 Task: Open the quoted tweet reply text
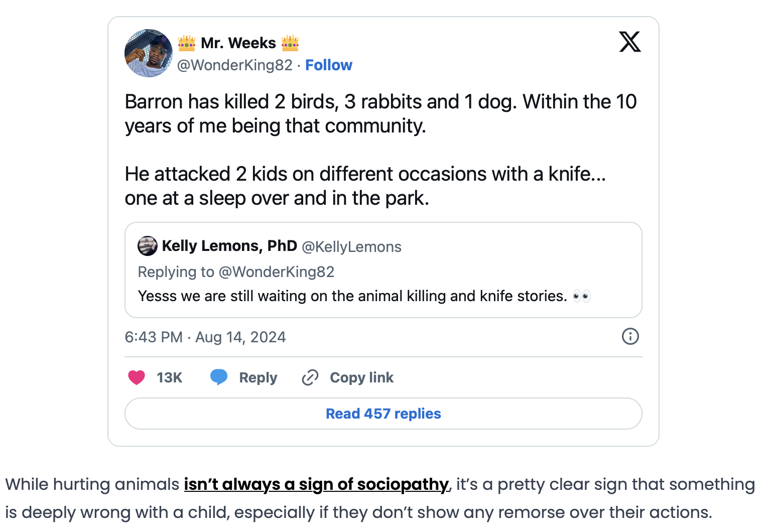[364, 296]
